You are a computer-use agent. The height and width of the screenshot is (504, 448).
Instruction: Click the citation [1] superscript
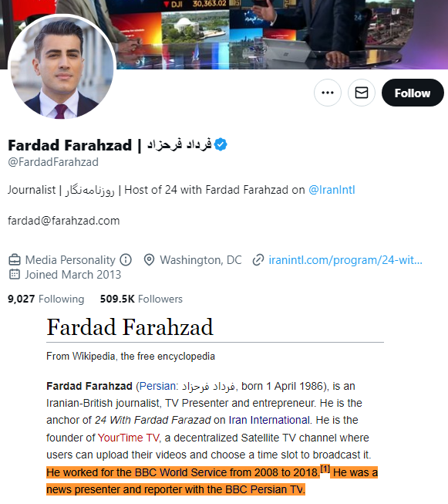click(325, 469)
